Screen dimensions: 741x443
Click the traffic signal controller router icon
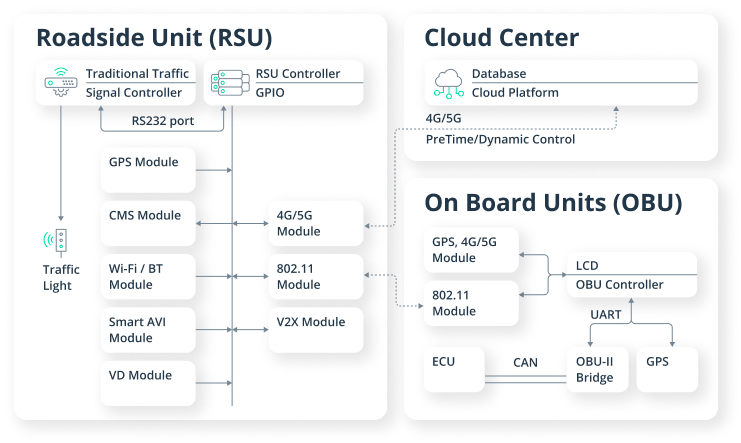tap(62, 84)
